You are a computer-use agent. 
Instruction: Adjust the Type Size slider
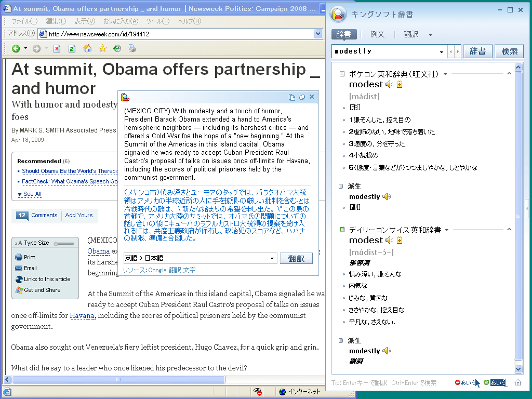[64, 243]
